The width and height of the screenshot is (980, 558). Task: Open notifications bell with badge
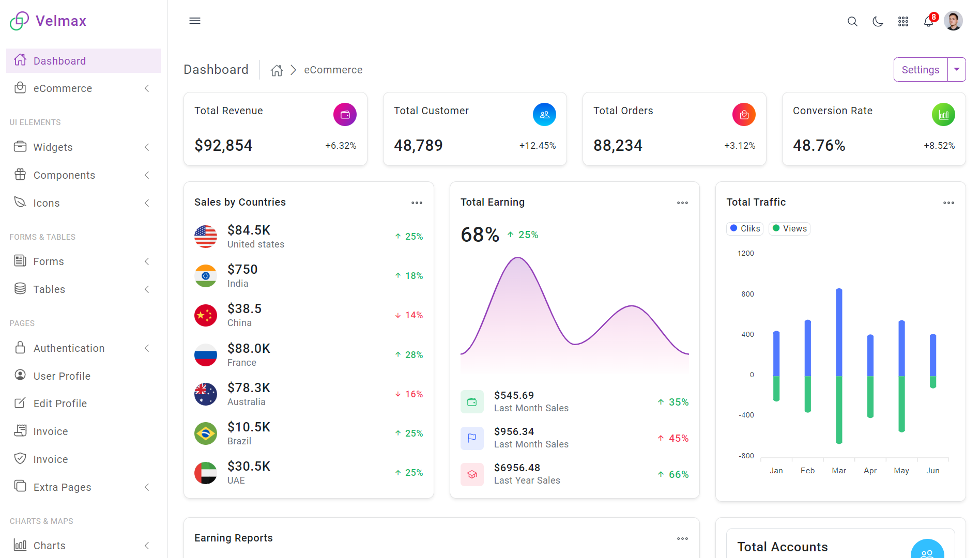(x=929, y=21)
